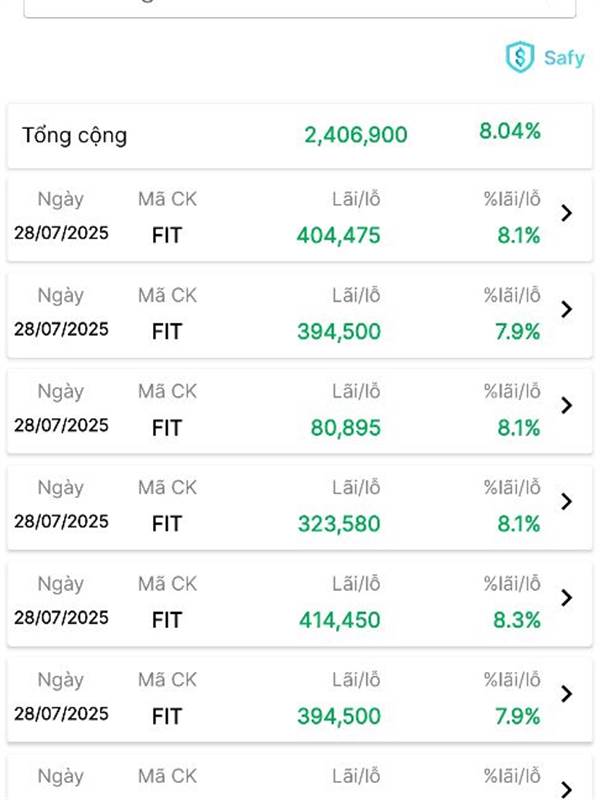Select the Tổng cộng summary row
The height and width of the screenshot is (800, 600).
(x=299, y=136)
